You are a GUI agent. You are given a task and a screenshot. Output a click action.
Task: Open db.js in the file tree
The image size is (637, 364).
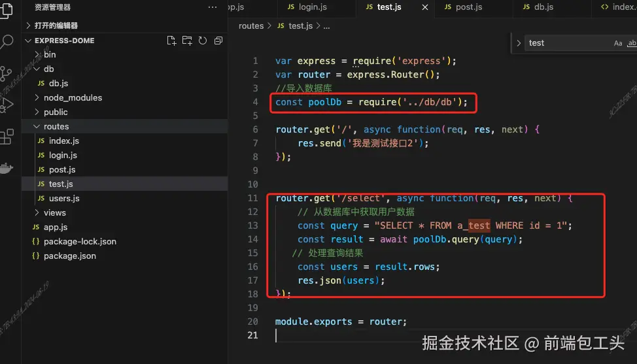pos(124,83)
